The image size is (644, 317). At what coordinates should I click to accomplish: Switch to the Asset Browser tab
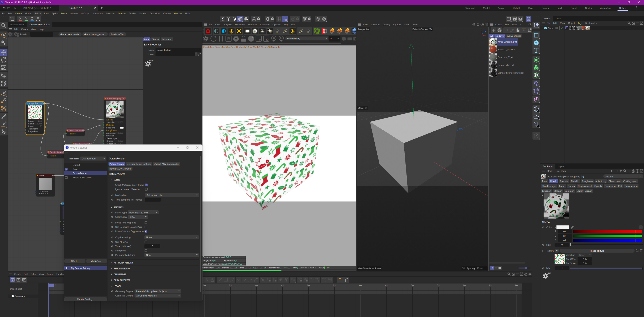pos(17,25)
